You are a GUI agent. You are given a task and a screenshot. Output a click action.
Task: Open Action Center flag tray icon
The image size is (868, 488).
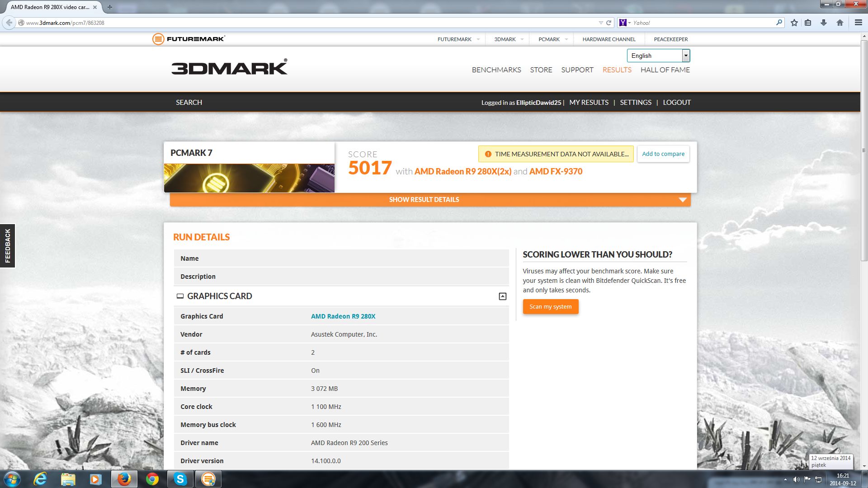click(807, 479)
